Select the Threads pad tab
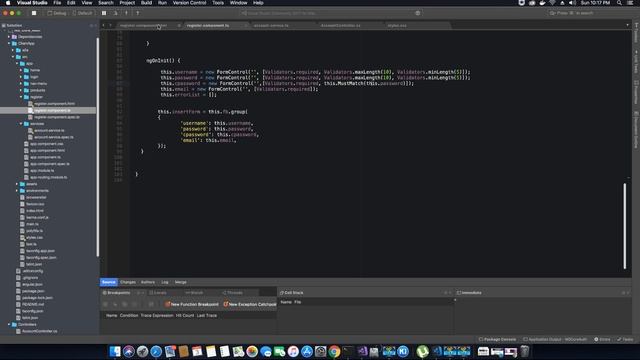The width and height of the screenshot is (640, 360). 233,293
